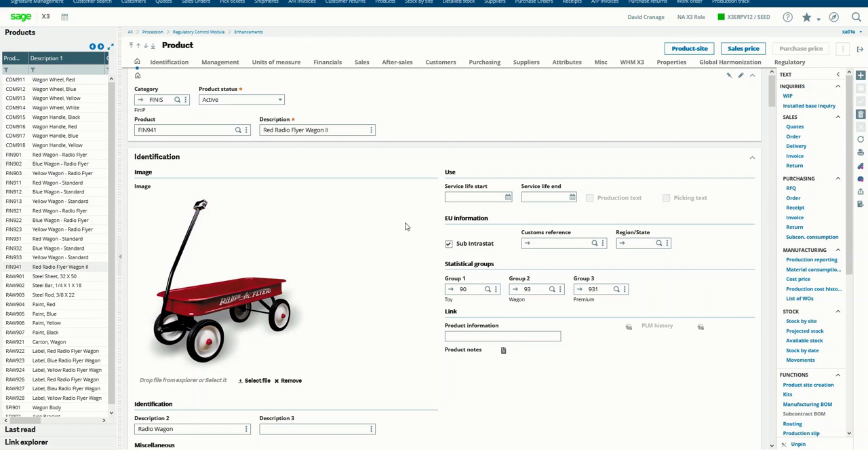868x450 pixels.
Task: Switch to the Global Harmonization tab
Action: tap(730, 62)
